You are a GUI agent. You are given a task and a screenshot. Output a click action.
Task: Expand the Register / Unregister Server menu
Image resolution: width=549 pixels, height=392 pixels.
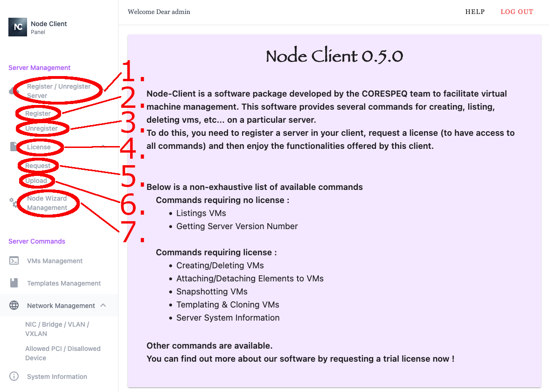59,91
